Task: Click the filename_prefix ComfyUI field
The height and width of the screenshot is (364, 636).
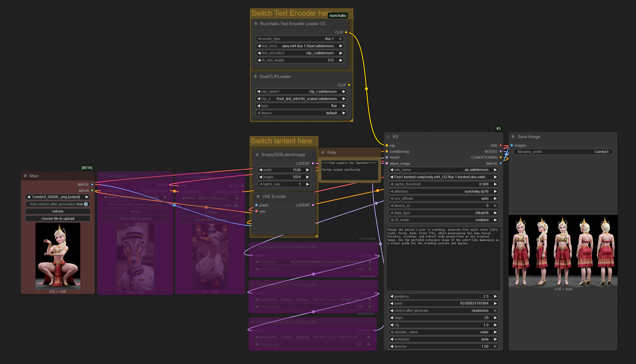Action: tap(563, 152)
